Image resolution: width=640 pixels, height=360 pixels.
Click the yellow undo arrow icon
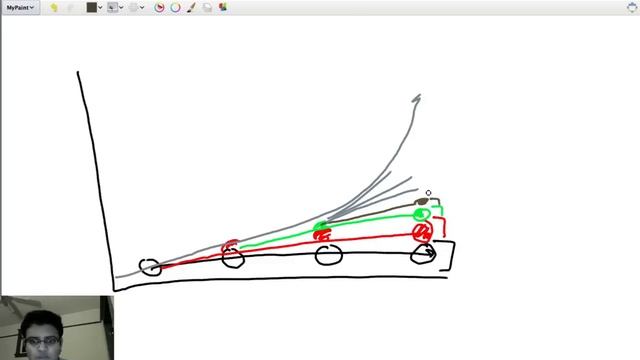54,7
